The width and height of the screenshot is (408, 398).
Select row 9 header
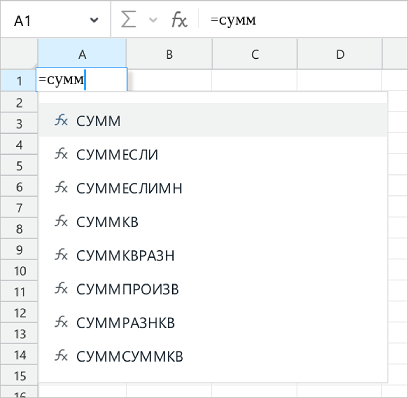click(x=19, y=250)
